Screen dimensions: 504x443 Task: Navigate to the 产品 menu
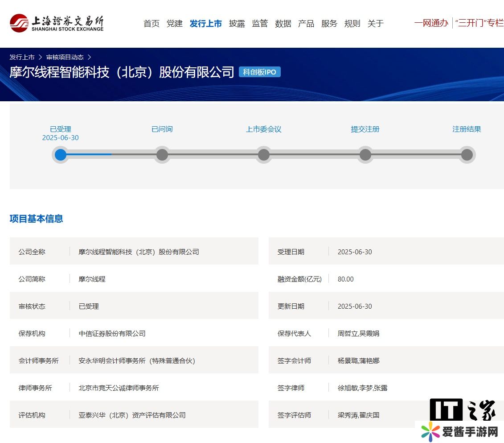[306, 24]
